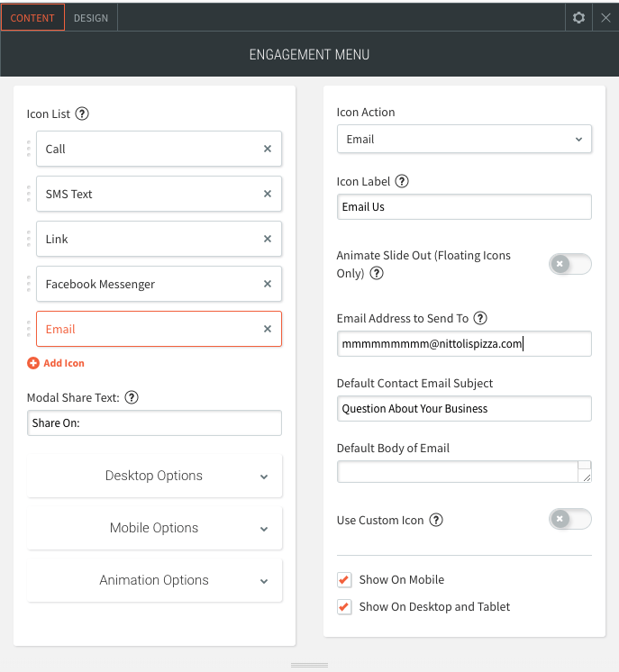Select the Content tab
Screen dimensions: 619x672
click(x=32, y=18)
